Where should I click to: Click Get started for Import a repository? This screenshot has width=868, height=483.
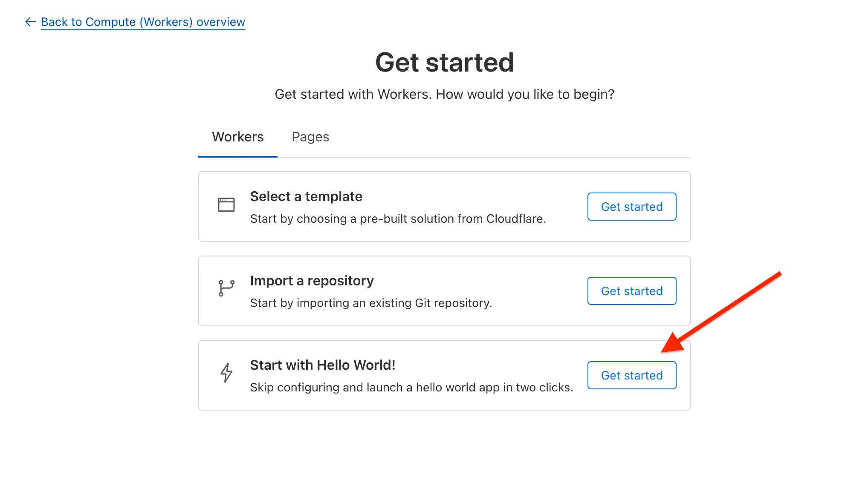[x=632, y=291]
